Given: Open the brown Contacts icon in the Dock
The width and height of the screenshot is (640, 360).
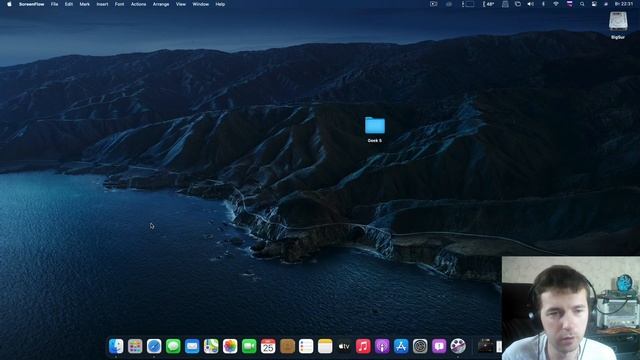Looking at the screenshot, I should coord(287,346).
